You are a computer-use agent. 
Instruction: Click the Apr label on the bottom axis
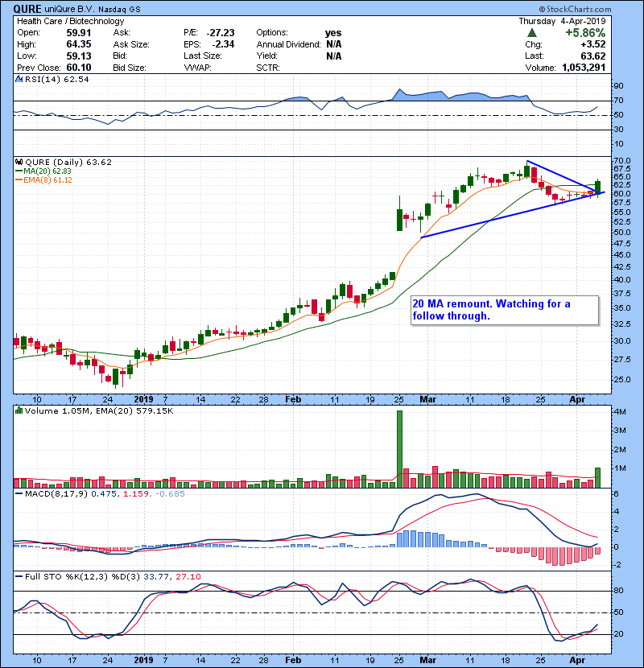pos(577,660)
